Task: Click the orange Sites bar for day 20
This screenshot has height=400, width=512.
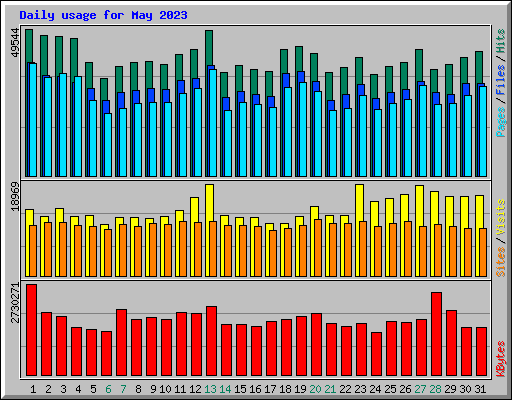Action: (x=318, y=248)
